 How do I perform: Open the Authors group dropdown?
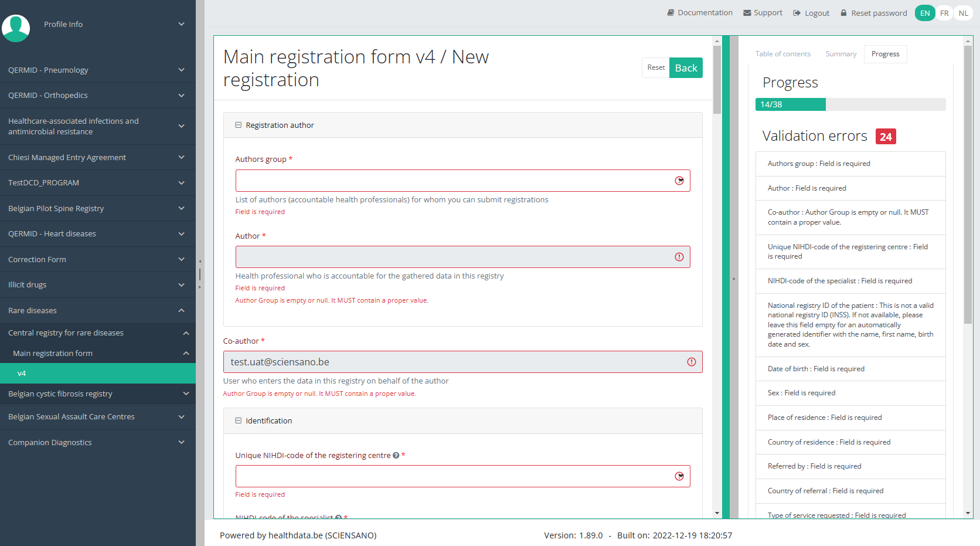click(x=679, y=181)
